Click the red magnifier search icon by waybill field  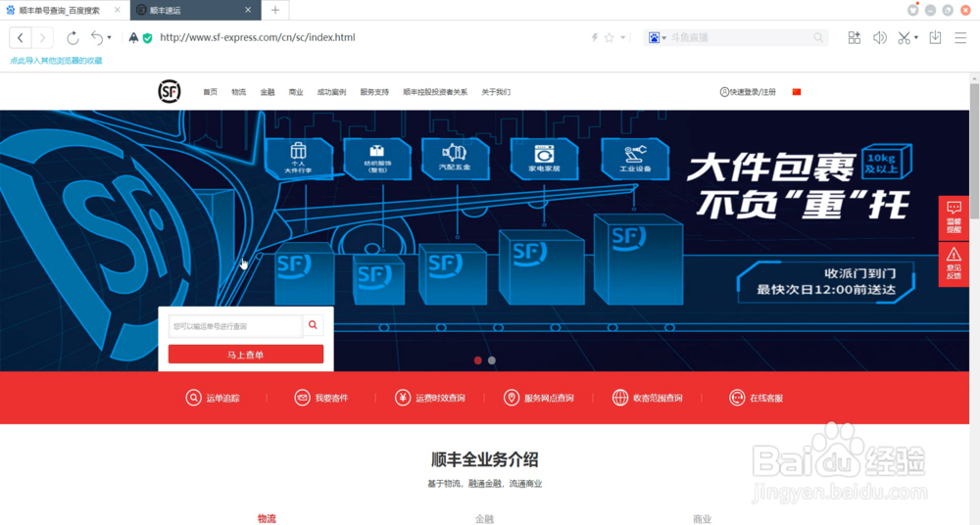[x=313, y=325]
